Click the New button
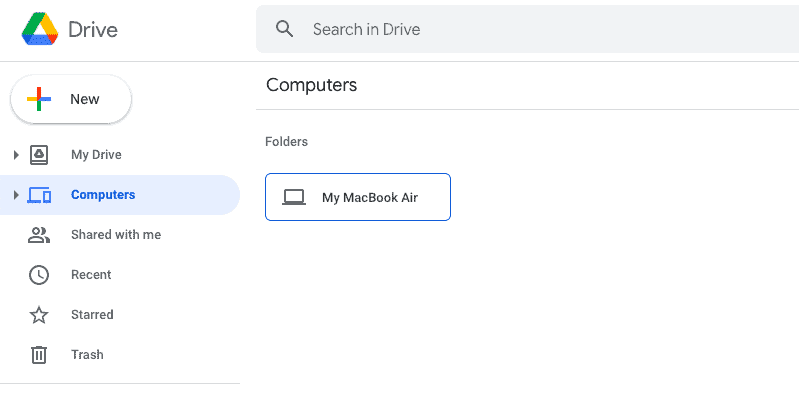Viewport: 799px width, 400px height. pyautogui.click(x=71, y=99)
